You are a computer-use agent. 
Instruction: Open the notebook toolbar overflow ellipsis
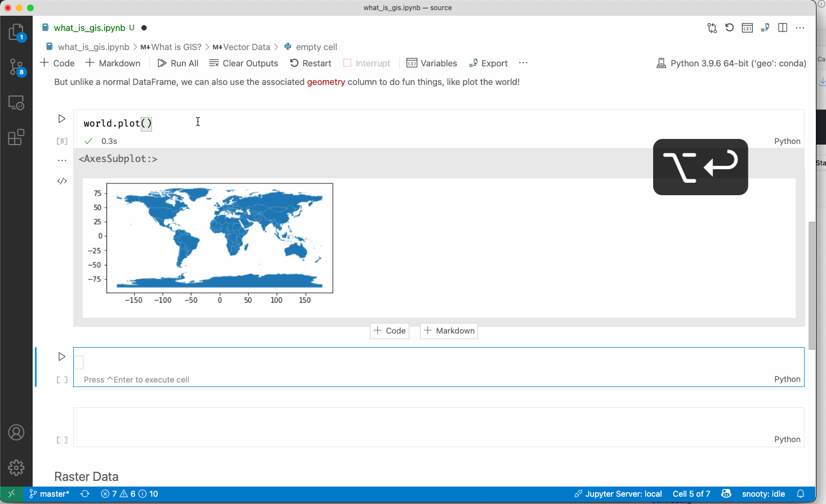coord(523,63)
